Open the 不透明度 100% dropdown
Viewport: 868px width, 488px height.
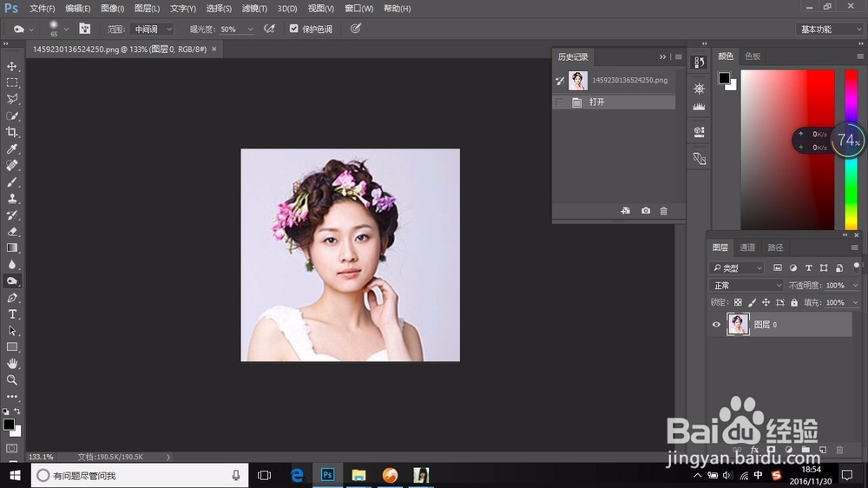pyautogui.click(x=856, y=286)
